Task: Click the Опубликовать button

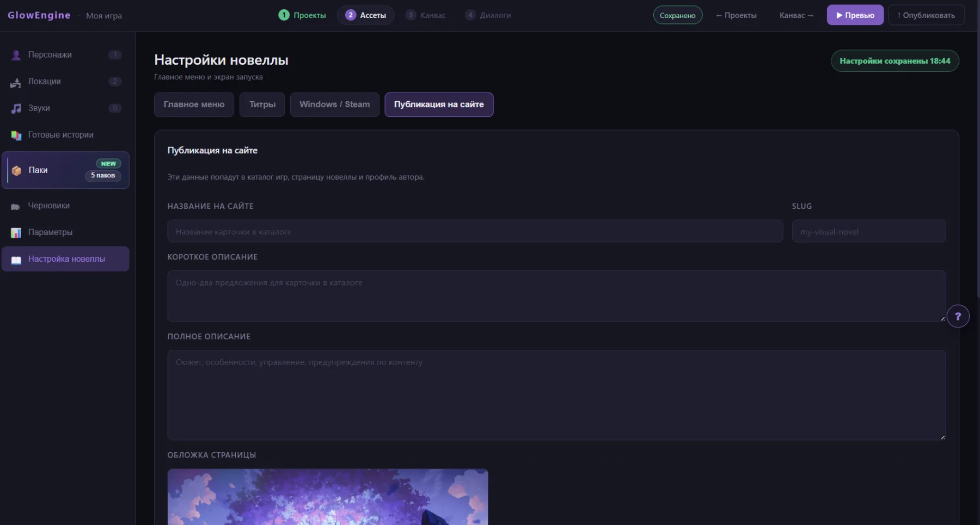Action: [926, 15]
